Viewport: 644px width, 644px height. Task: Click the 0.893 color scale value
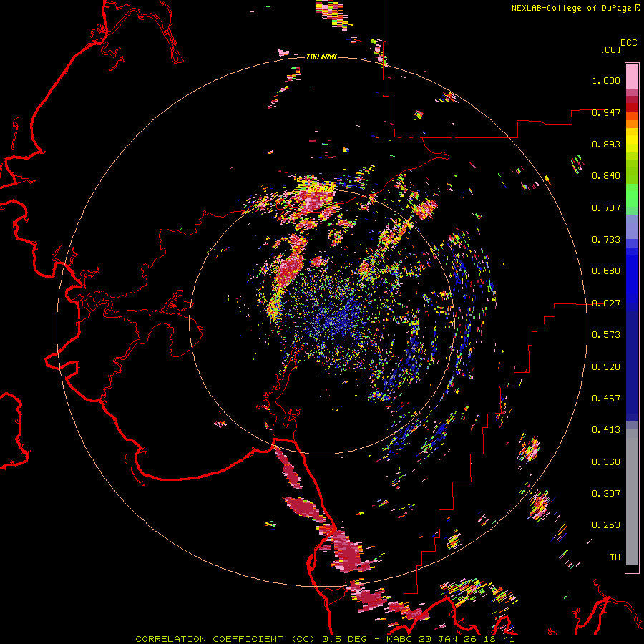(x=606, y=144)
